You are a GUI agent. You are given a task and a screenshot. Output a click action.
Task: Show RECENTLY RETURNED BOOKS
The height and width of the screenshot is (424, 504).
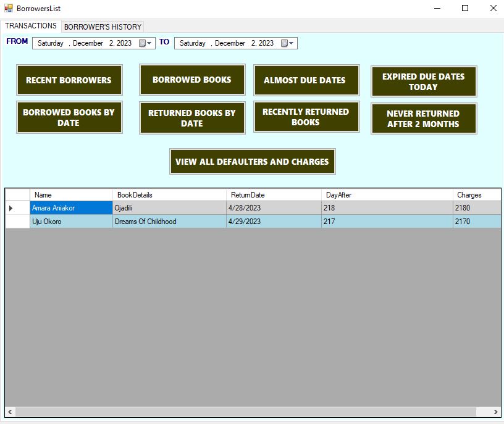click(306, 117)
